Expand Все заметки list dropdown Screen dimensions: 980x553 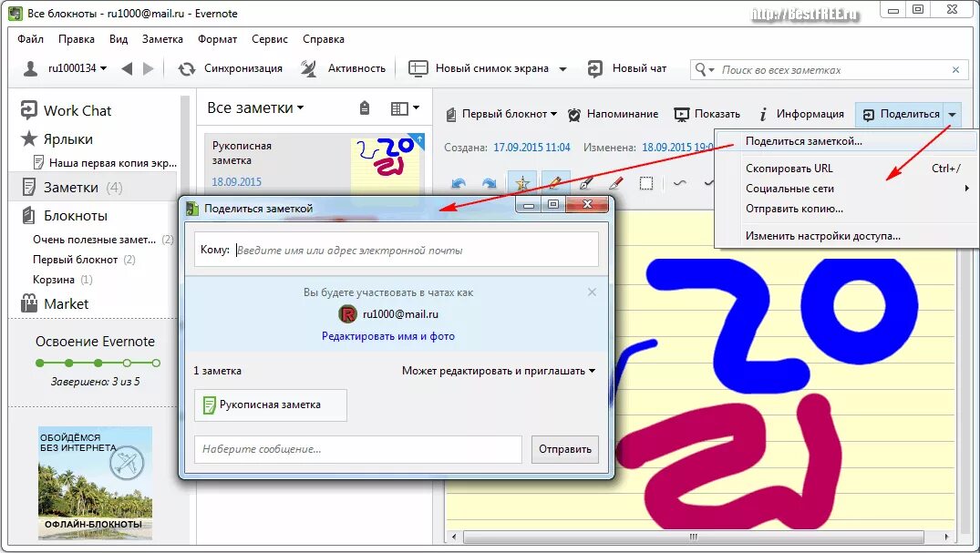point(255,108)
